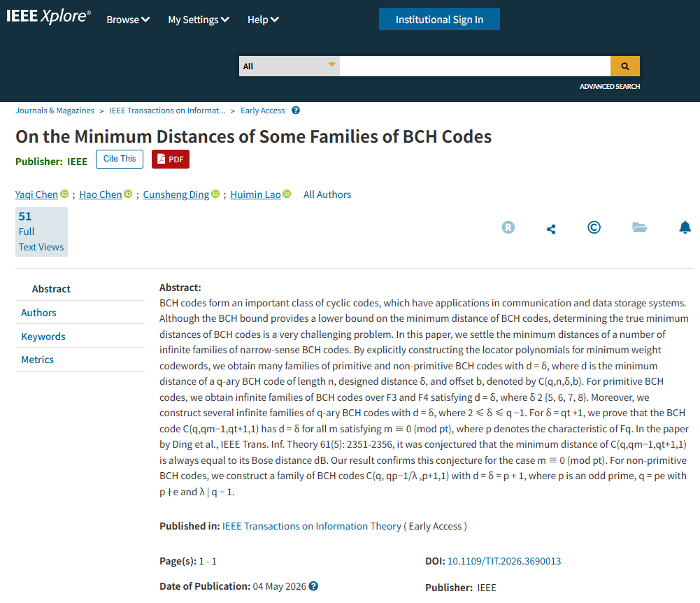Click help icon next to Early Access
The image size is (700, 603).
pyautogui.click(x=296, y=111)
